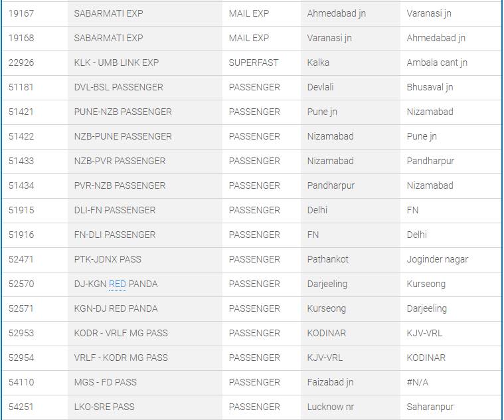Click SUPERFAST type cell
The height and width of the screenshot is (420, 504).
254,62
